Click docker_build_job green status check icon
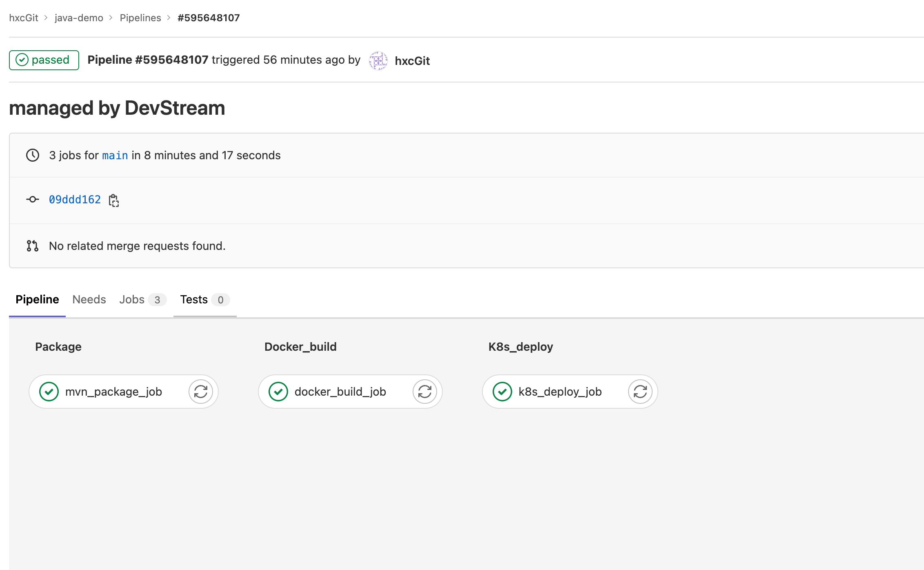The width and height of the screenshot is (924, 570). click(x=278, y=392)
